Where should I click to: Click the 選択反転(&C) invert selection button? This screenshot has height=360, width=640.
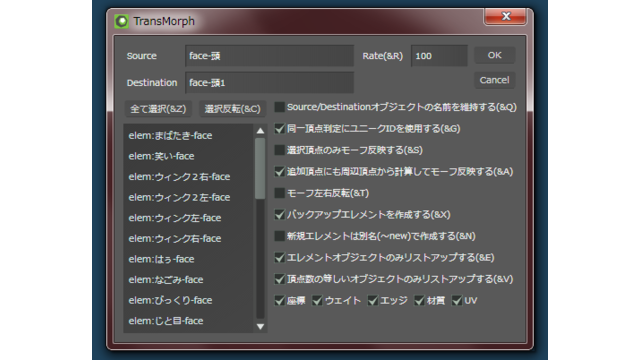[x=232, y=109]
